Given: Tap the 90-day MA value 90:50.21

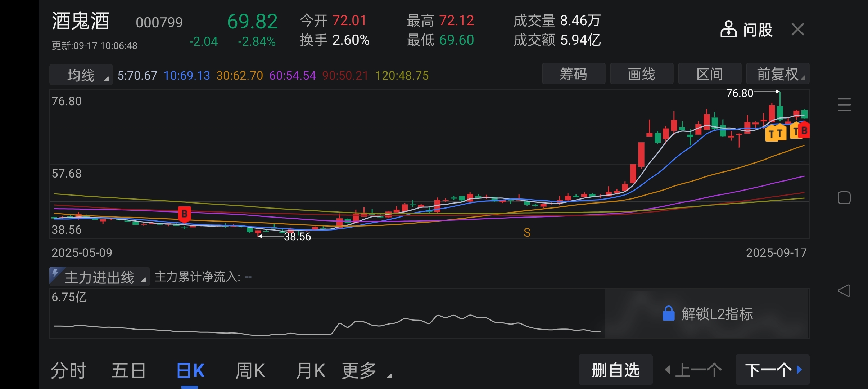Looking at the screenshot, I should click(345, 75).
